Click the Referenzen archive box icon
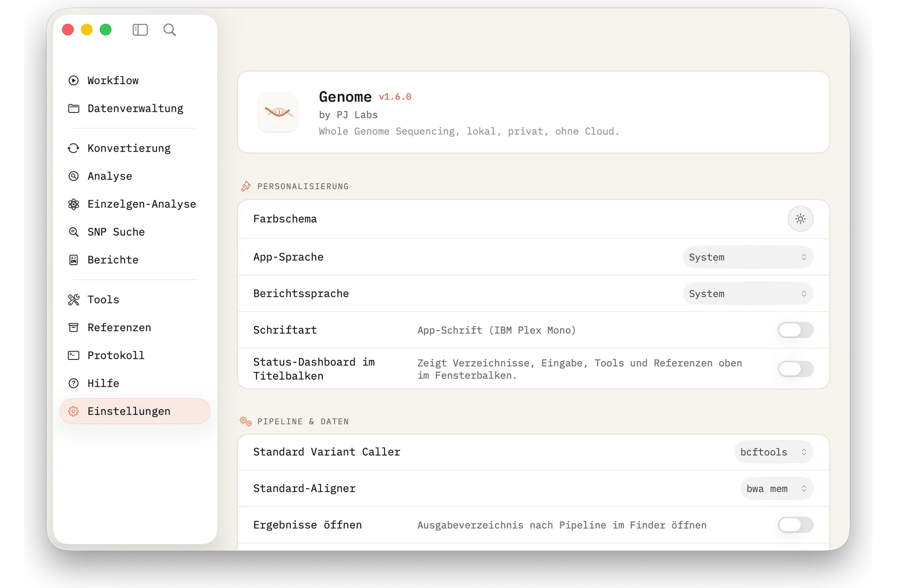 point(73,328)
